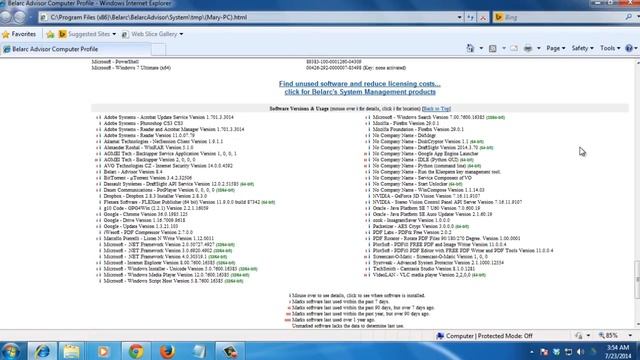Click the info icon beside Screencast-O-Matic

click(369, 257)
